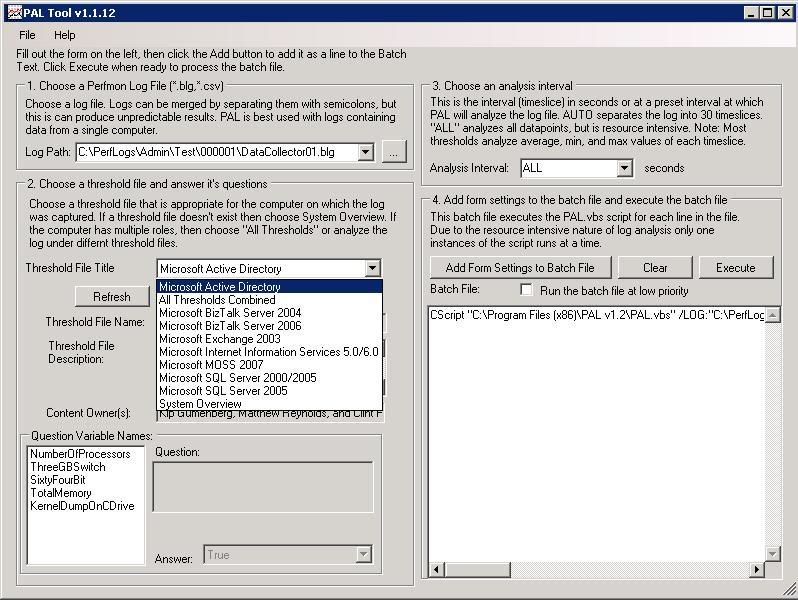Click the Clear button
This screenshot has width=798, height=600.
[x=655, y=268]
